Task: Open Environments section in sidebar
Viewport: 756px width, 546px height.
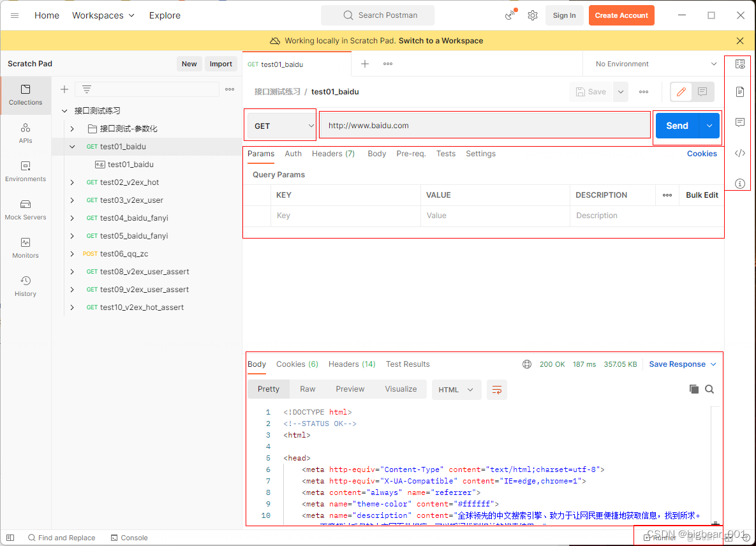Action: [x=26, y=172]
